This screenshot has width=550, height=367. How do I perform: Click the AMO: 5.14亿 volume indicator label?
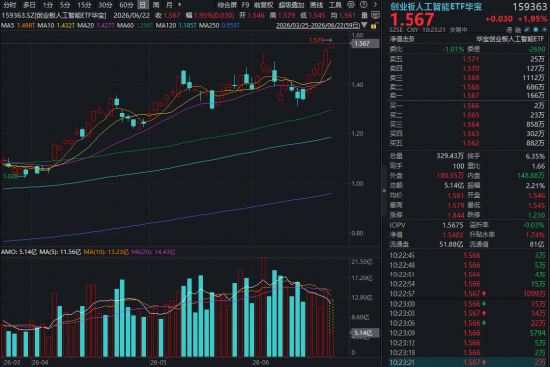(19, 252)
